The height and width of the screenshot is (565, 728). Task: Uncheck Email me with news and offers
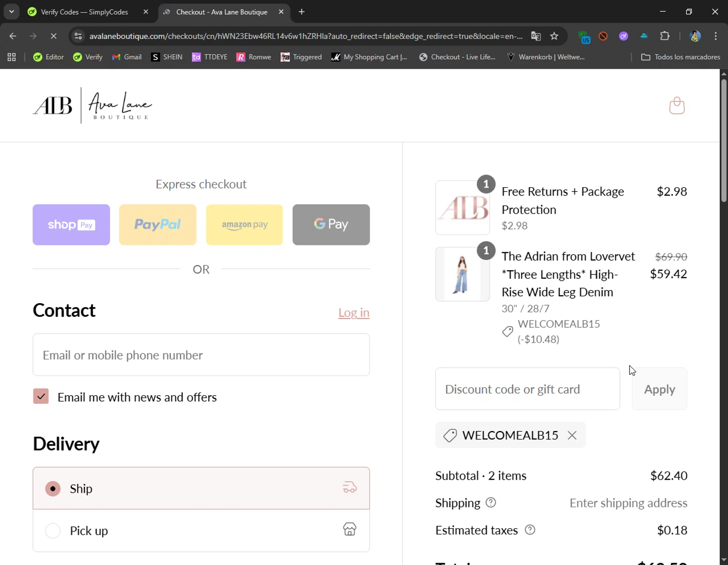tap(41, 396)
